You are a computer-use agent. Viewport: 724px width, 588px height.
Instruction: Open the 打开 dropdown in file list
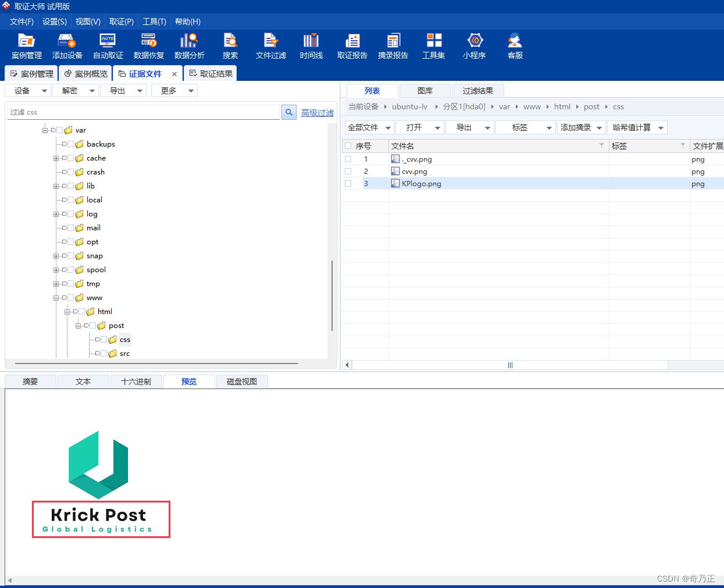pyautogui.click(x=420, y=127)
